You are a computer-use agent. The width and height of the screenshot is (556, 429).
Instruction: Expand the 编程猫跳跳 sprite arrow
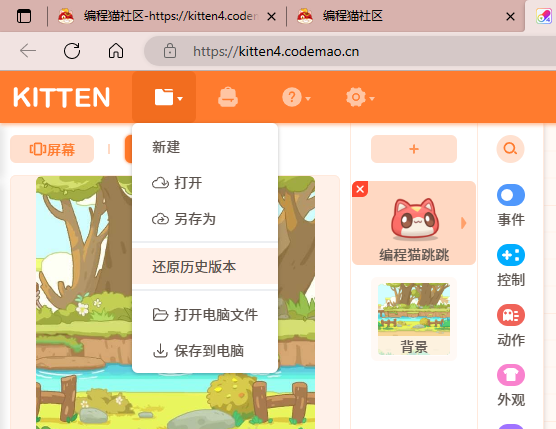point(463,223)
